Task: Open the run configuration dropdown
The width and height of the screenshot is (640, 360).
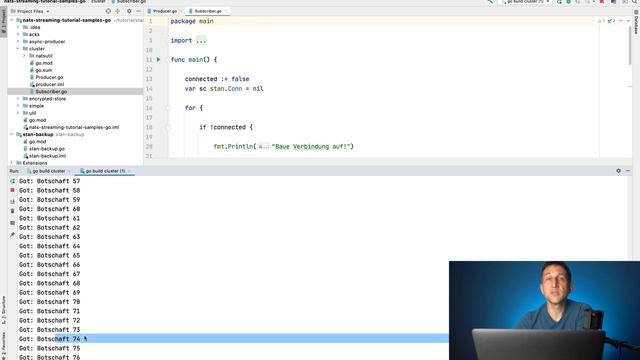Action: click(526, 2)
